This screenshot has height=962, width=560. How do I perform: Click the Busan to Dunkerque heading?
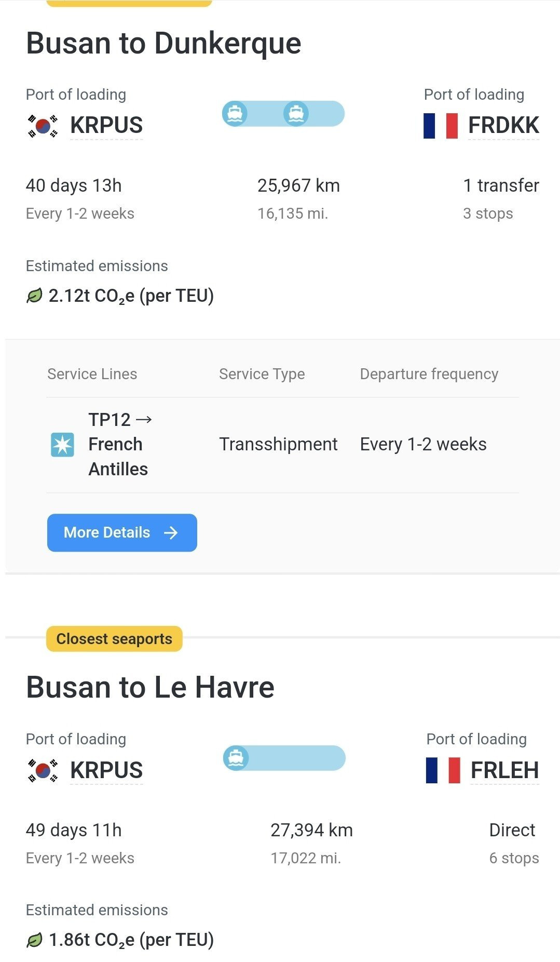coord(163,43)
